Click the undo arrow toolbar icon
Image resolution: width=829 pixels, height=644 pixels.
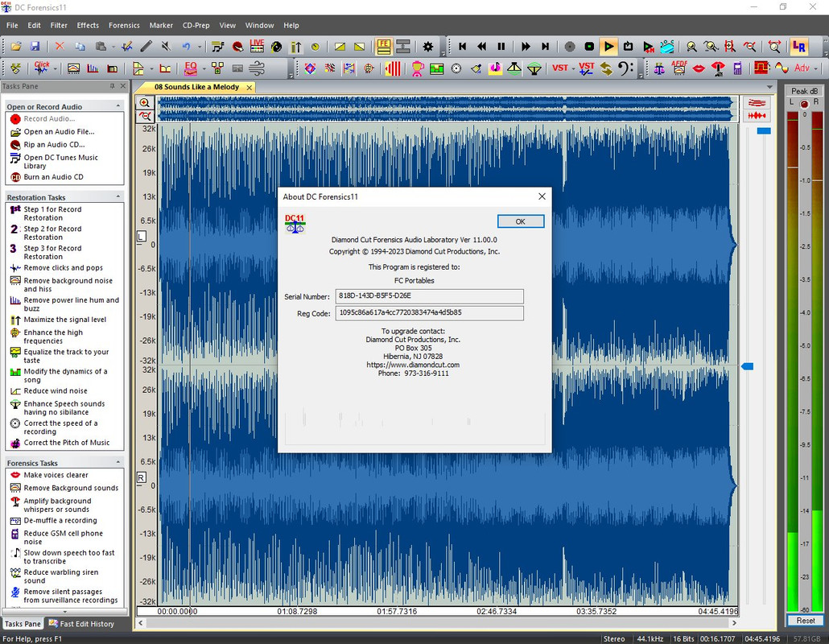pos(186,47)
